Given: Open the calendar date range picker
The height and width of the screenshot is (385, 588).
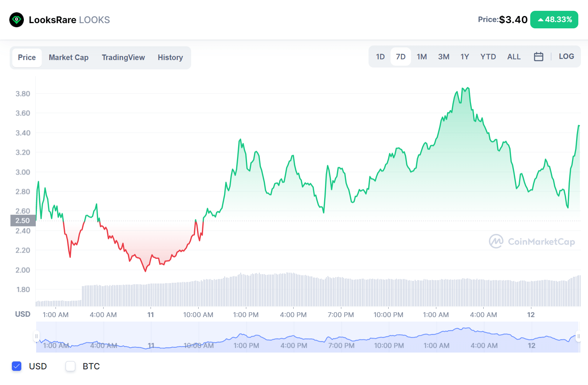Looking at the screenshot, I should [x=538, y=57].
